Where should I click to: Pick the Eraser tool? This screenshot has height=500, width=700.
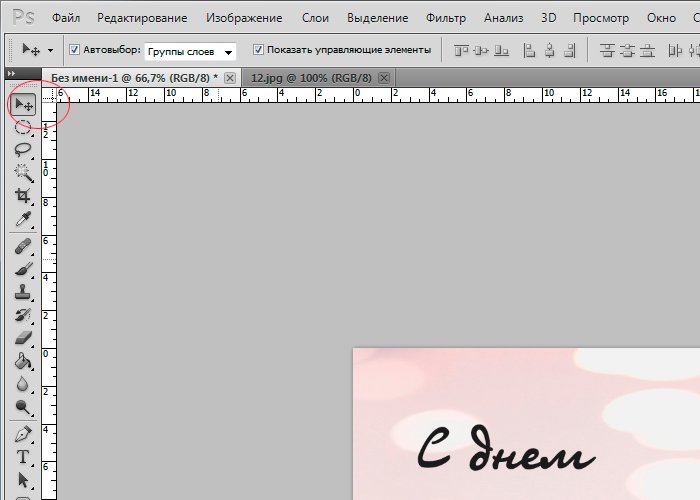point(22,339)
